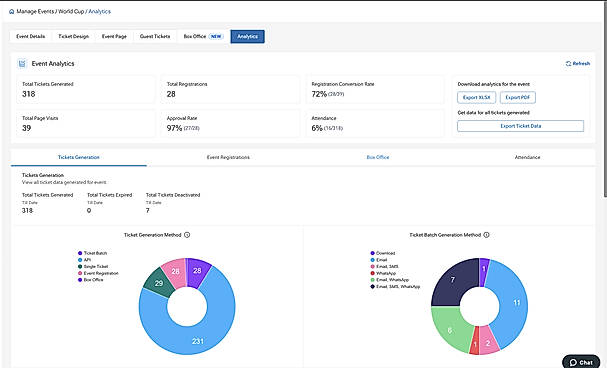Image resolution: width=607 pixels, height=368 pixels.
Task: Open the Event Registrations sub-tab
Action: point(228,157)
